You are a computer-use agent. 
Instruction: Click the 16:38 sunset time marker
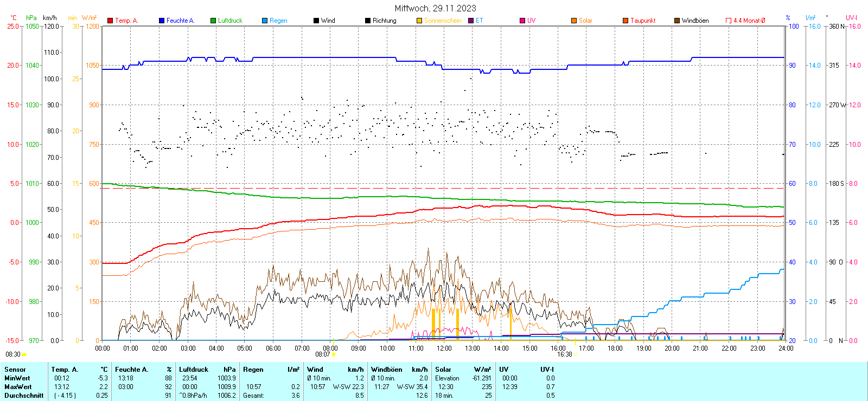564,354
